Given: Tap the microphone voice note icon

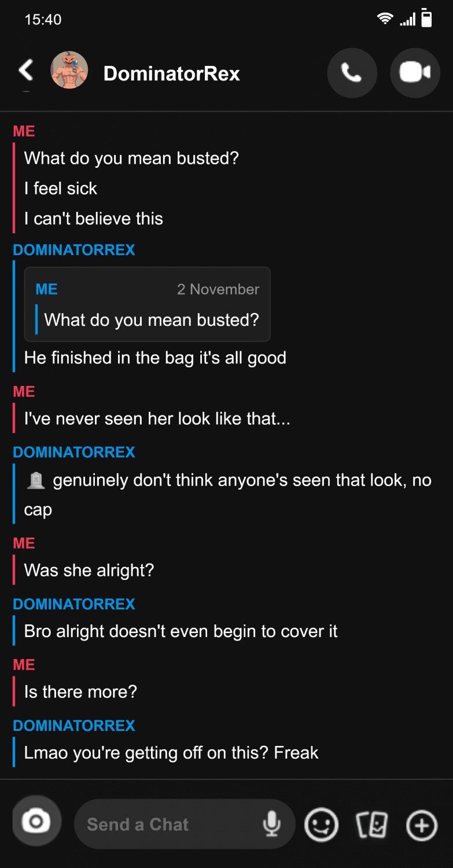Looking at the screenshot, I should (271, 824).
